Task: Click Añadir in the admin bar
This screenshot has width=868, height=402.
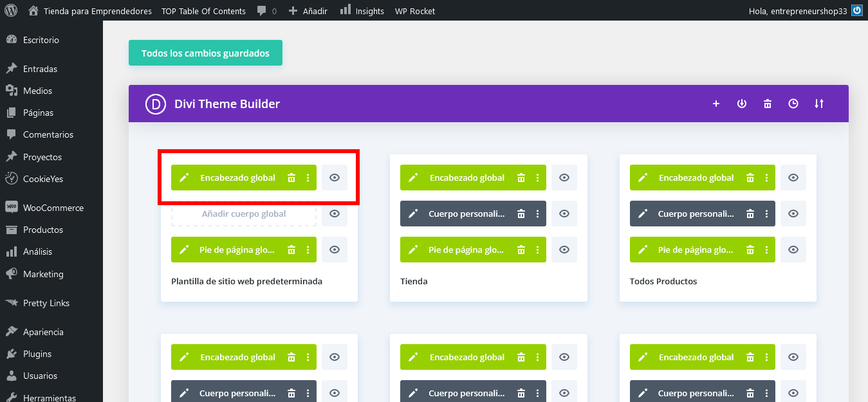Action: 308,11
